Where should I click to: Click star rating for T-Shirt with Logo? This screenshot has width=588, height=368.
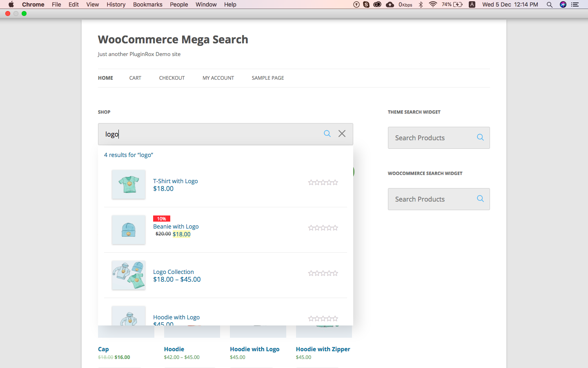pos(323,182)
